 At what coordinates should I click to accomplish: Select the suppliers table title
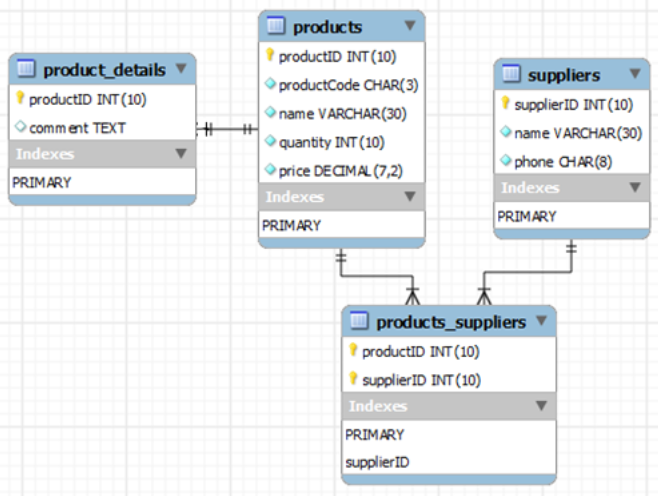click(564, 76)
